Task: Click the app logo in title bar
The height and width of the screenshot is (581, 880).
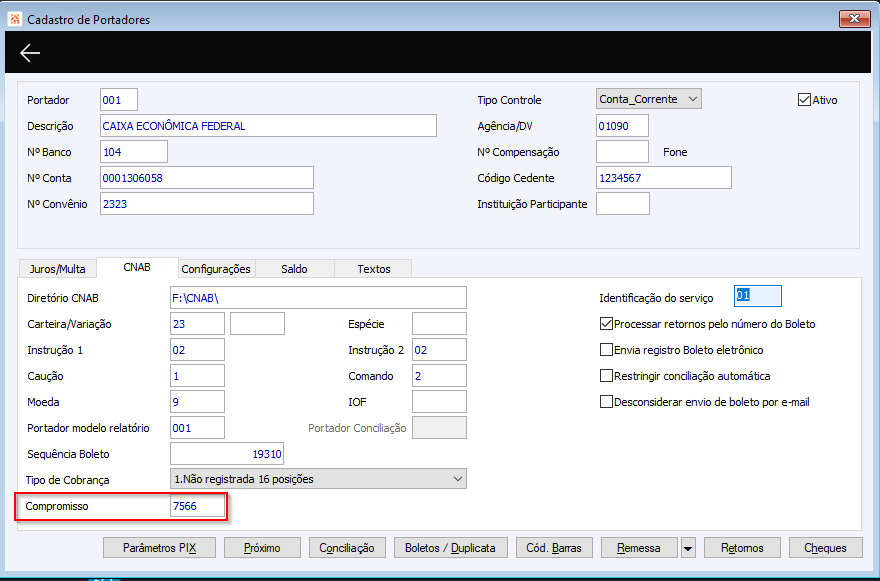Action: pos(15,19)
